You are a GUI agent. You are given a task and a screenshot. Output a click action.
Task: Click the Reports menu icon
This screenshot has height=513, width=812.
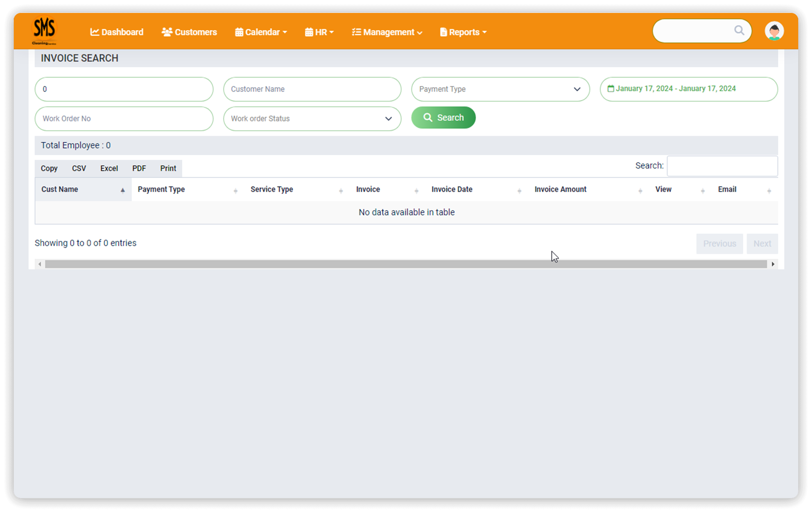pyautogui.click(x=443, y=32)
